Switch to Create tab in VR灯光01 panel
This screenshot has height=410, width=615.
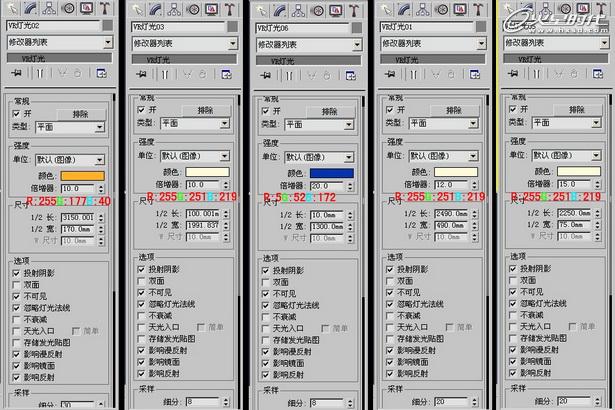click(x=386, y=9)
